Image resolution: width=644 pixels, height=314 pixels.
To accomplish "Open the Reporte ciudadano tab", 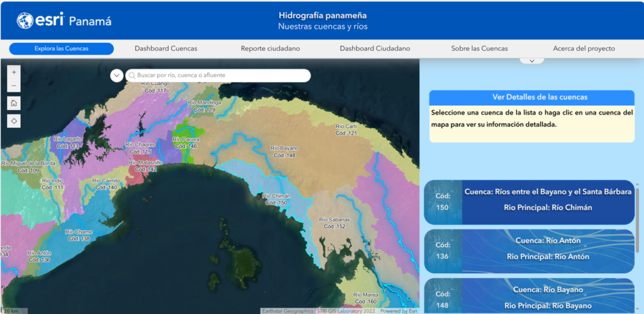I will coord(270,48).
